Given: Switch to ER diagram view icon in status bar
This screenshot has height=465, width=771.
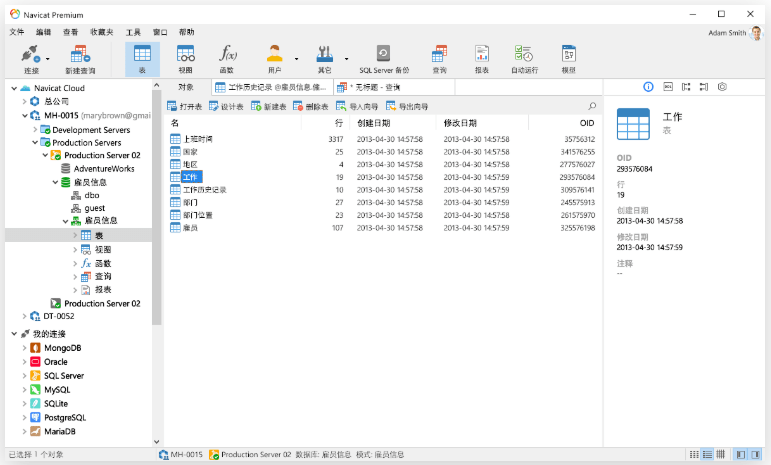Looking at the screenshot, I should tap(720, 455).
